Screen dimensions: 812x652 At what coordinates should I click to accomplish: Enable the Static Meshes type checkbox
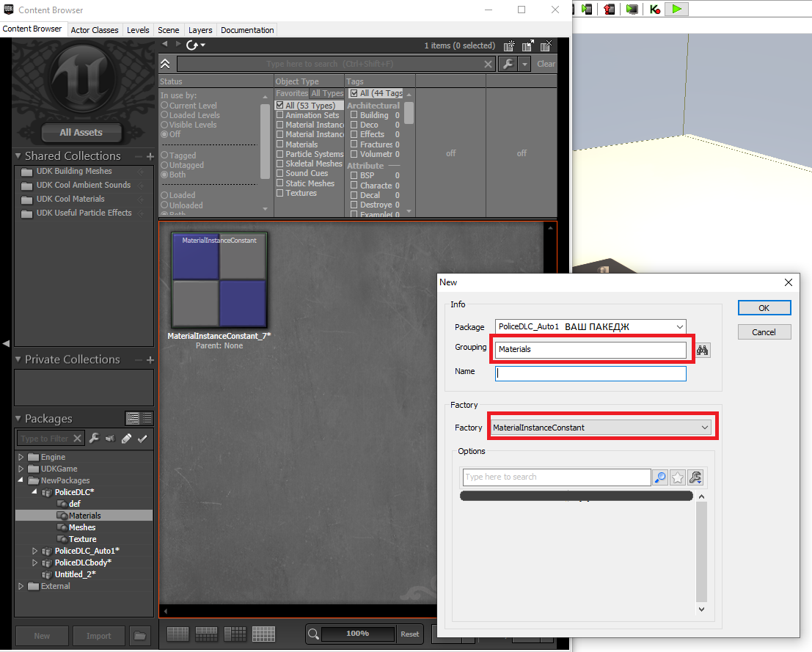tap(280, 183)
